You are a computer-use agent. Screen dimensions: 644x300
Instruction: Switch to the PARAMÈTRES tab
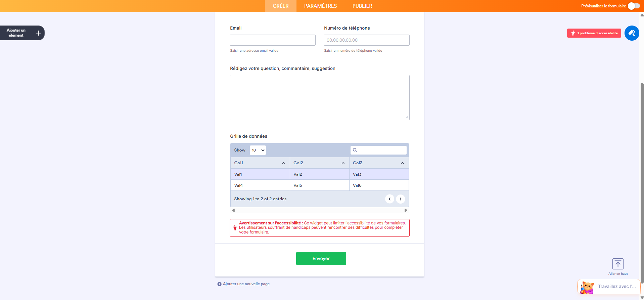pos(320,6)
